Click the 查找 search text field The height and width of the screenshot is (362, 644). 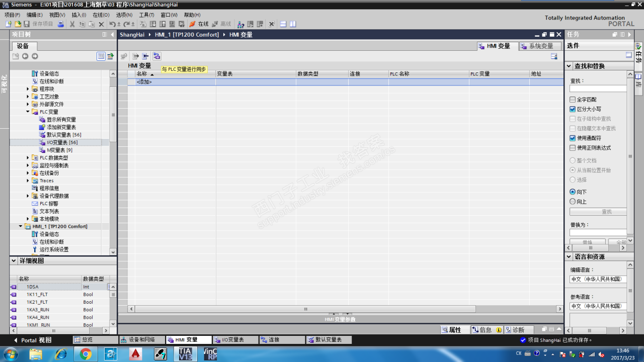pyautogui.click(x=598, y=88)
